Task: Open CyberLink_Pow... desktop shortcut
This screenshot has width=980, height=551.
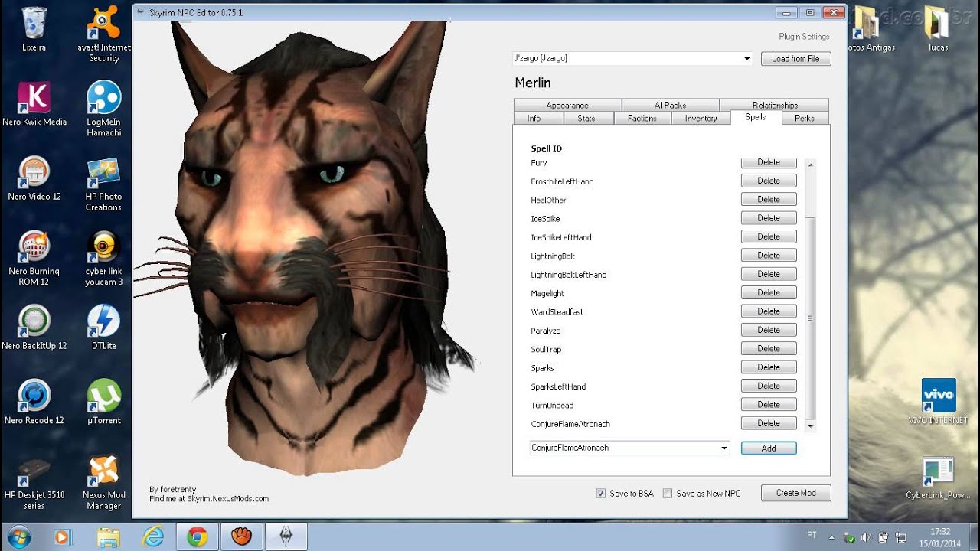Action: (938, 478)
